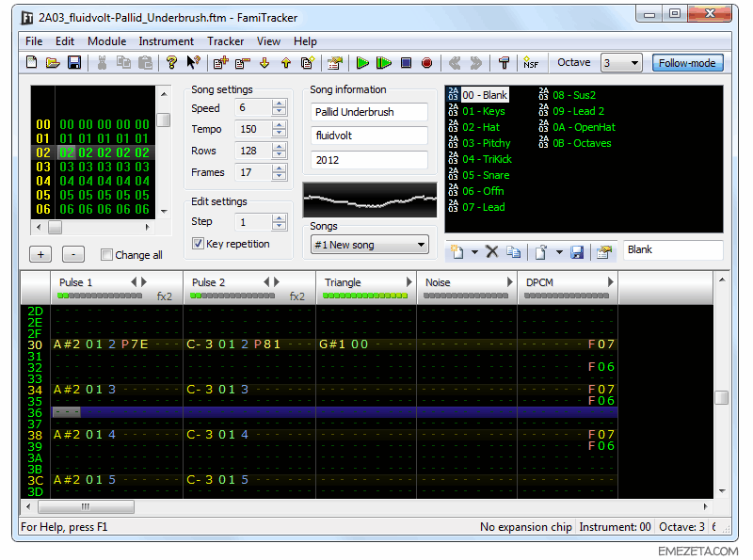This screenshot has width=753, height=560.
Task: Open the settings hammer icon
Action: coord(504,63)
